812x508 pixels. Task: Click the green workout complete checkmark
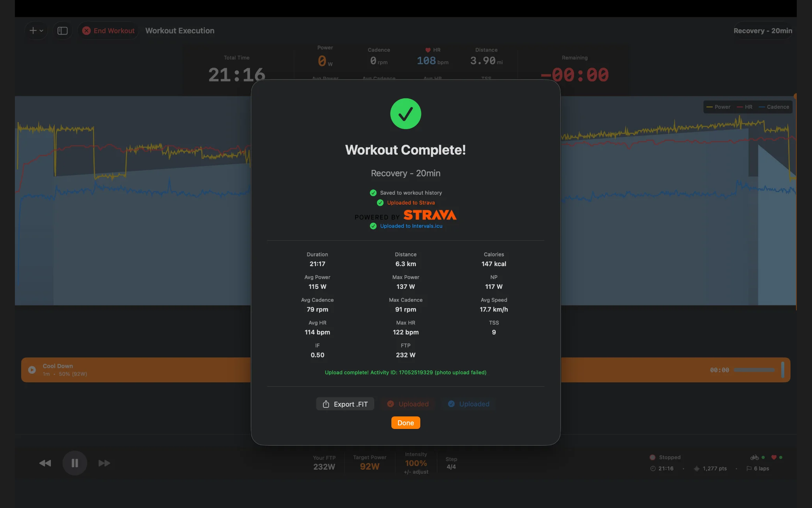pos(406,114)
